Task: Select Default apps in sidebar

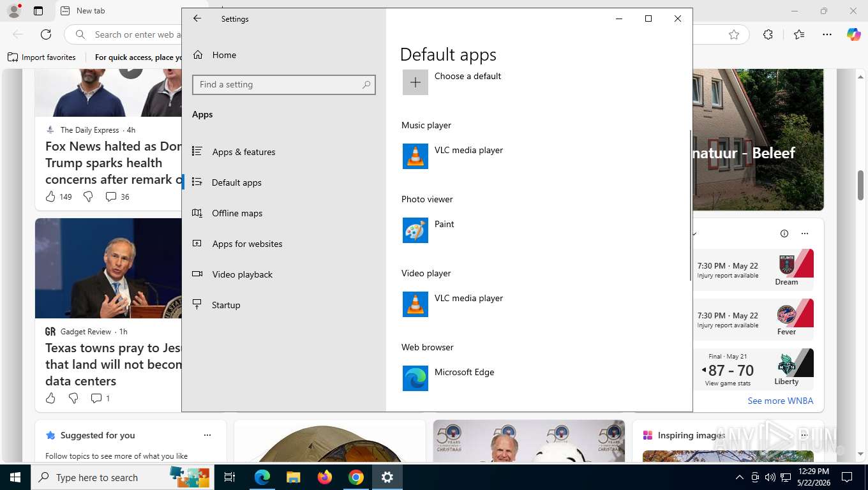Action: [x=237, y=182]
